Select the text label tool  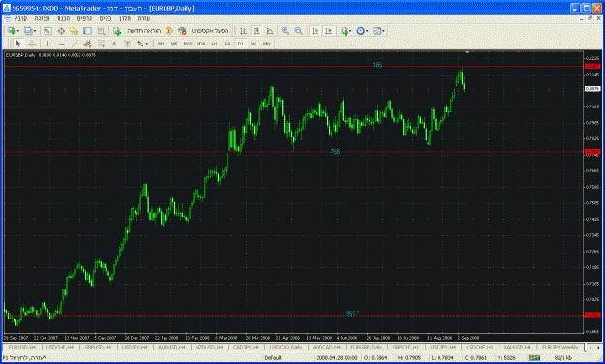click(128, 44)
